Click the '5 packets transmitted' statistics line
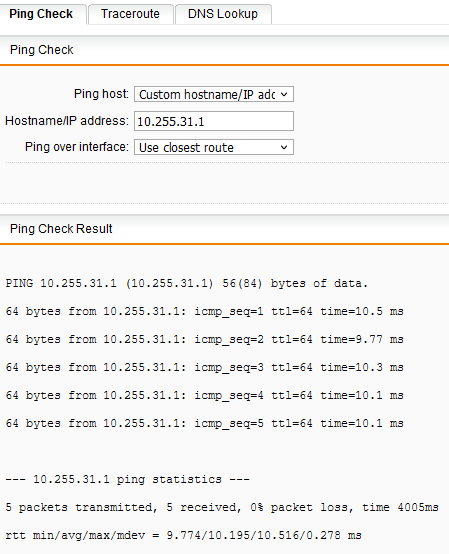Image resolution: width=449 pixels, height=554 pixels. coord(222,507)
